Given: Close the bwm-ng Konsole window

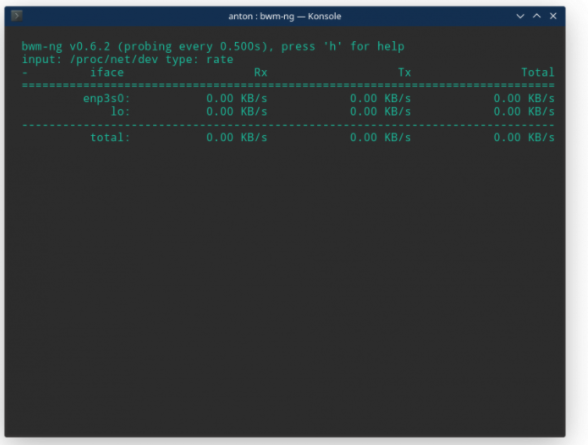Looking at the screenshot, I should tap(553, 16).
